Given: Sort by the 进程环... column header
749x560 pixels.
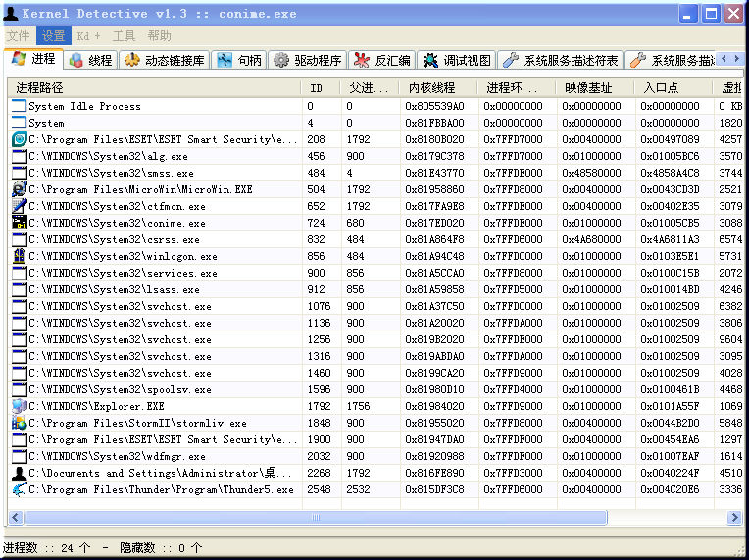Looking at the screenshot, I should click(x=517, y=88).
